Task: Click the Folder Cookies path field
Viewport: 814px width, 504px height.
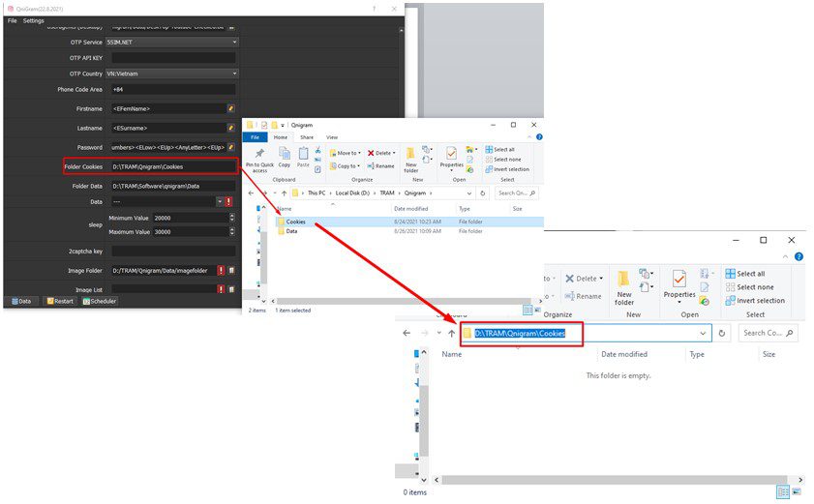Action: pyautogui.click(x=173, y=166)
